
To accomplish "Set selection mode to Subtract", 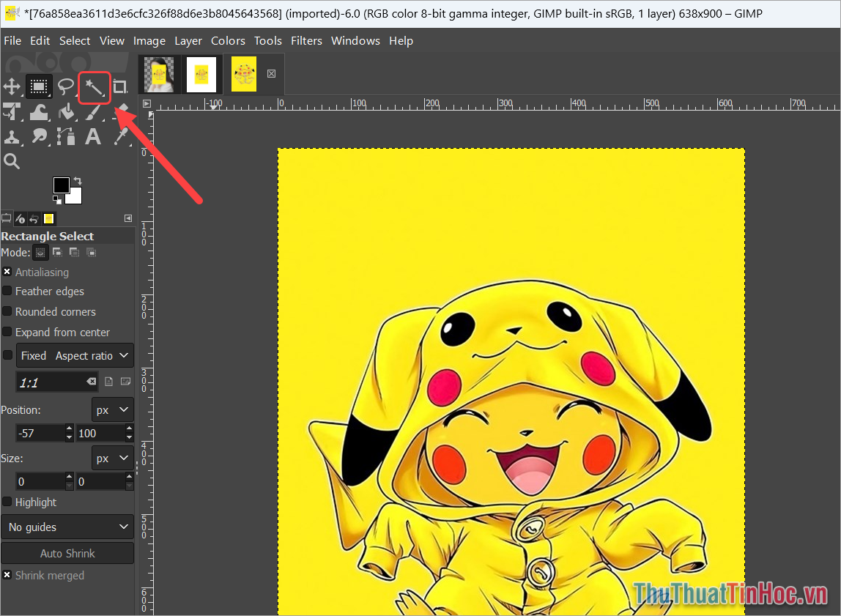I will (x=74, y=252).
